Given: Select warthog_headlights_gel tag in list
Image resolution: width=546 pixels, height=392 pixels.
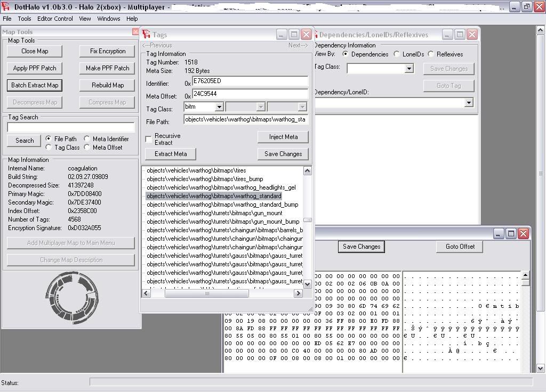Looking at the screenshot, I should [221, 187].
